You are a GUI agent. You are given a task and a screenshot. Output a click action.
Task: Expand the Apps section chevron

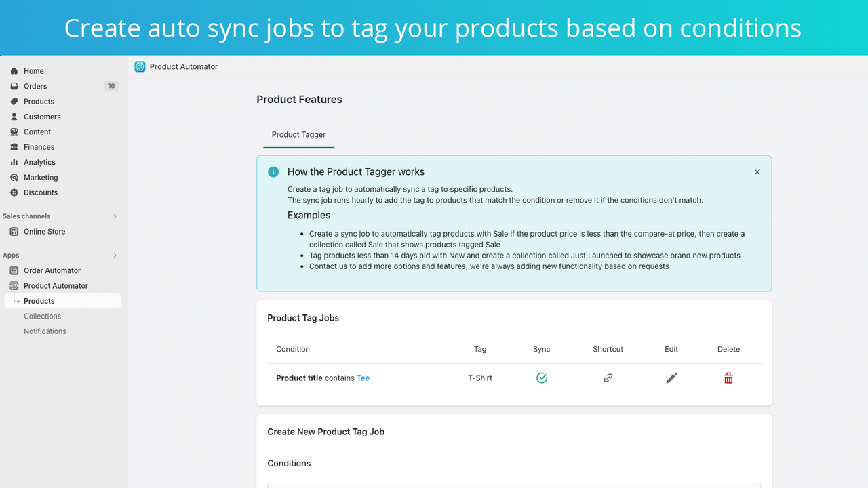click(x=115, y=256)
